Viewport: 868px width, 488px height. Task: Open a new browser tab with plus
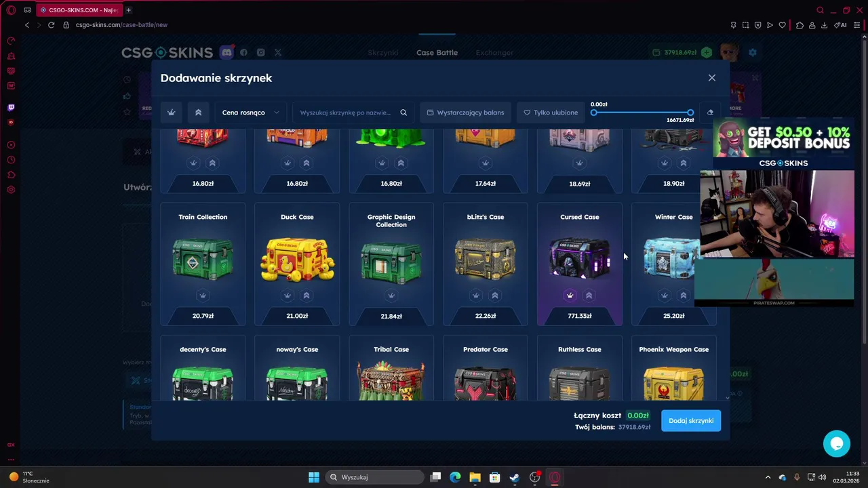point(128,10)
